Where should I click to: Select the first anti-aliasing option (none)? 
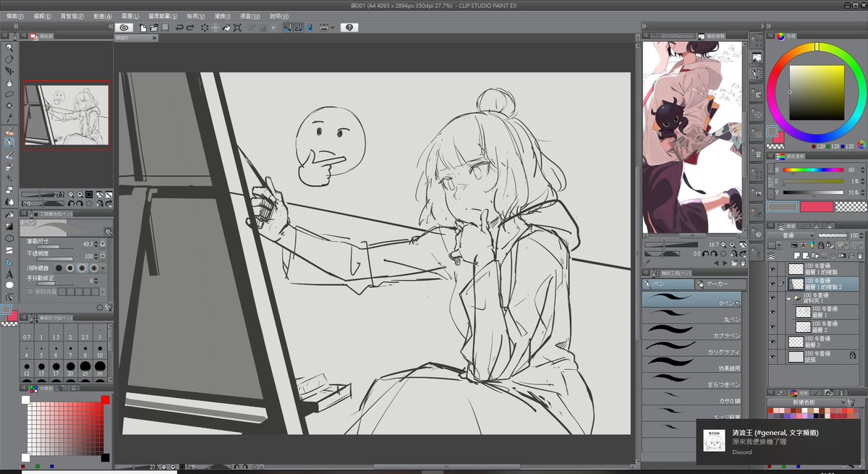(x=59, y=268)
